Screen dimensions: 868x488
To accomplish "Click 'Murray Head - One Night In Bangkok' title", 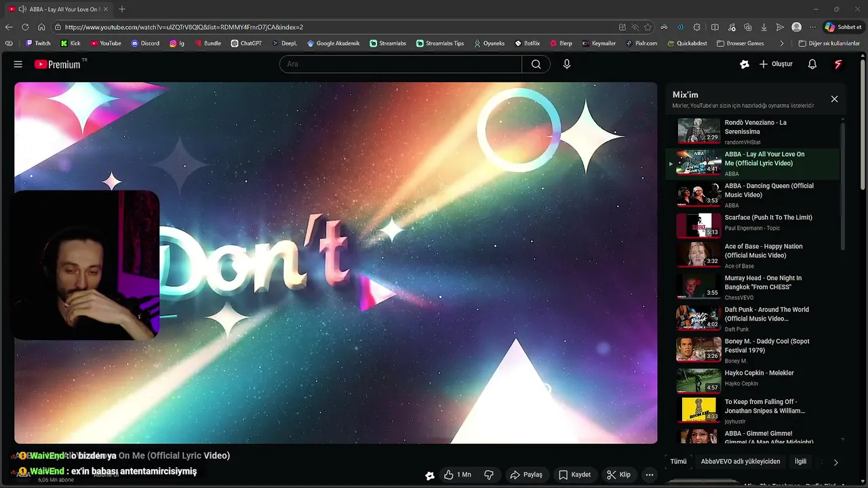I will coord(763,283).
